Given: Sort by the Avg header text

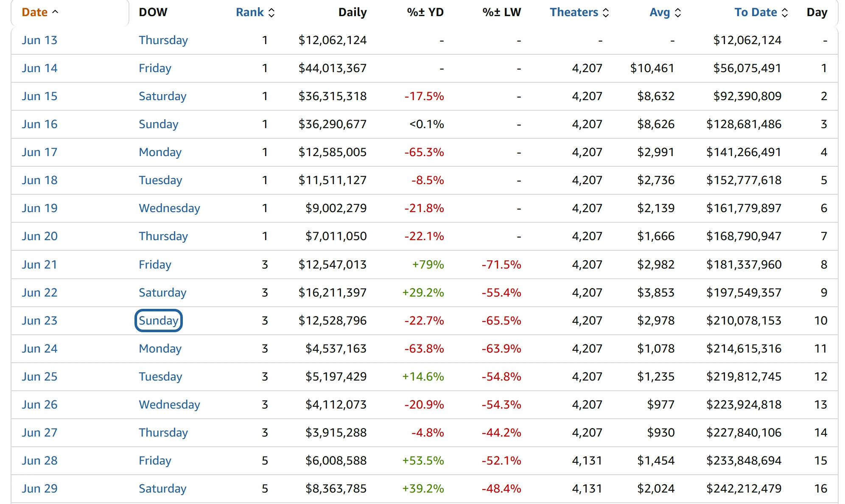Looking at the screenshot, I should (x=660, y=12).
